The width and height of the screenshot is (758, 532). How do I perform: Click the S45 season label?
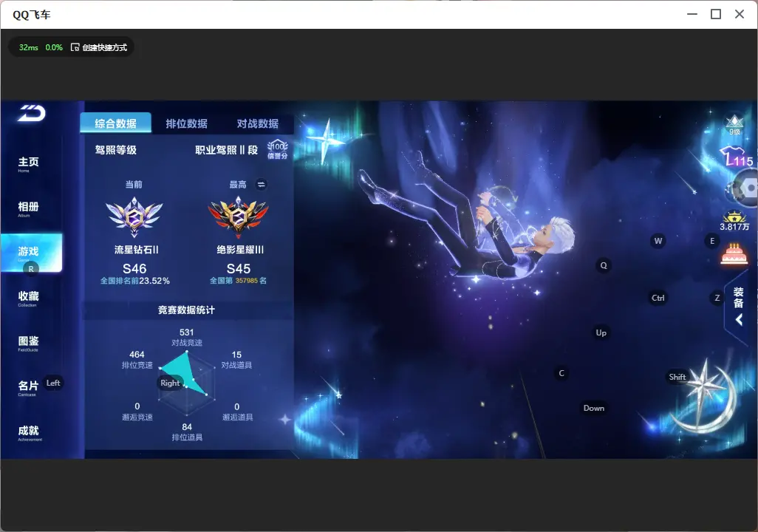point(239,268)
